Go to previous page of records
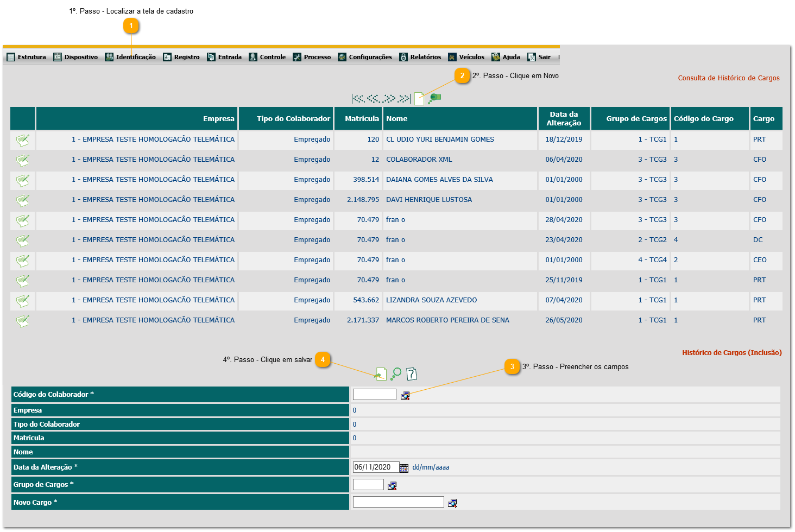The width and height of the screenshot is (795, 532). click(373, 98)
